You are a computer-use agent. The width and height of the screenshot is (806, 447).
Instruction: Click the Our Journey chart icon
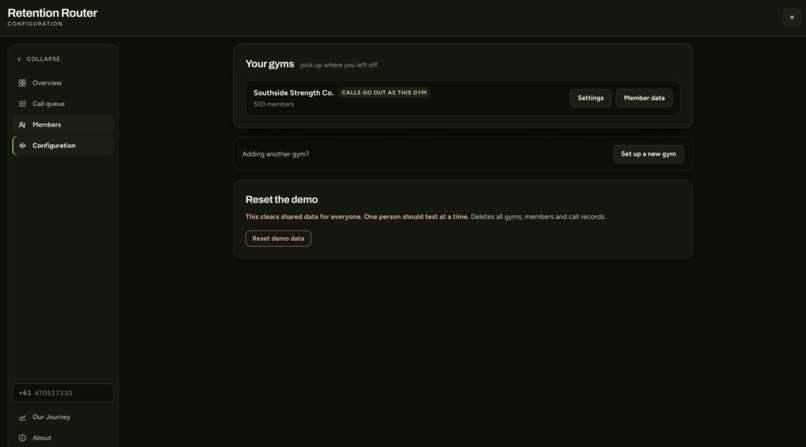22,417
